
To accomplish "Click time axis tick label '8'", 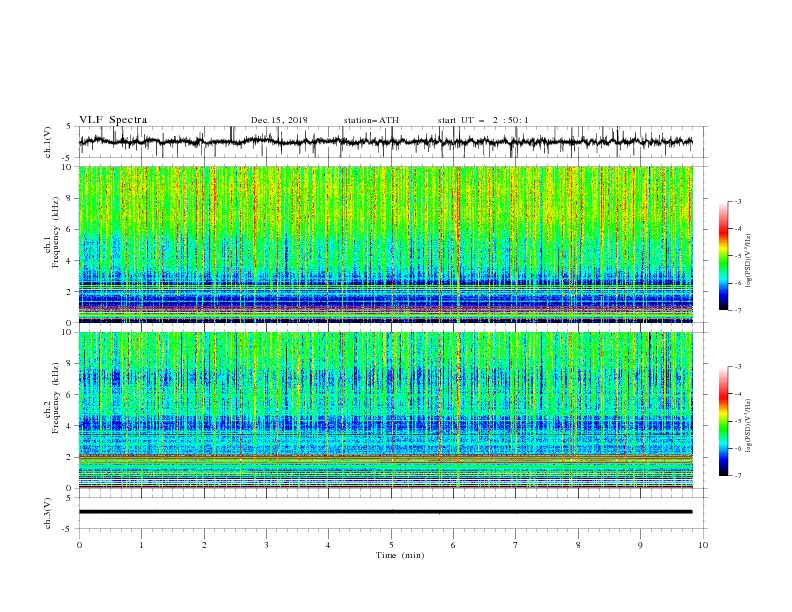I will click(578, 545).
